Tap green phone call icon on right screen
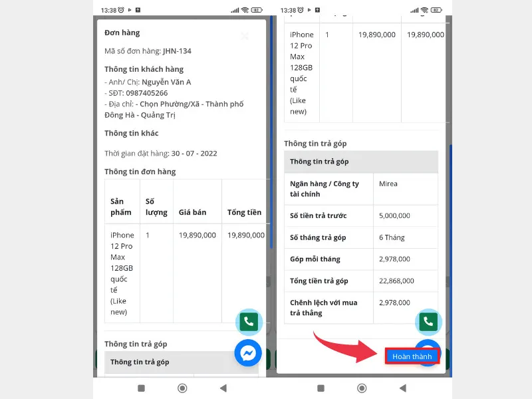This screenshot has width=532, height=399. click(x=428, y=322)
